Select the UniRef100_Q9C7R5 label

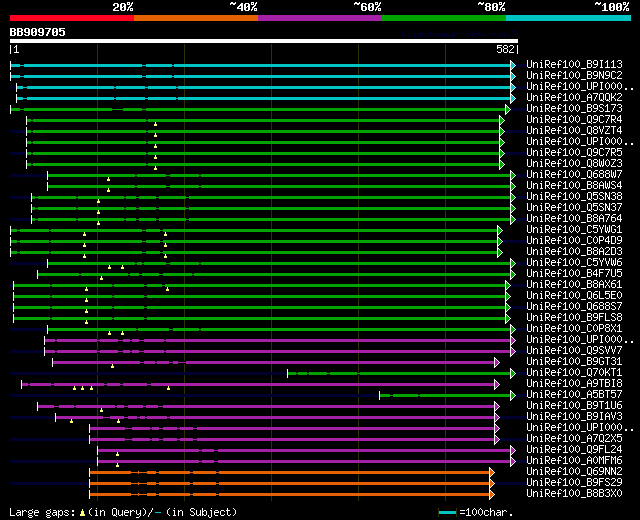tap(574, 152)
